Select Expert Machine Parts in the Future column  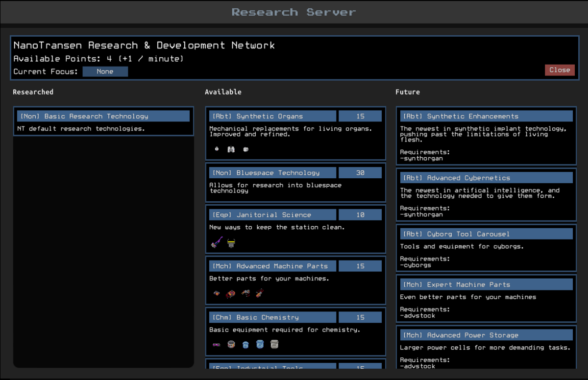tap(486, 284)
